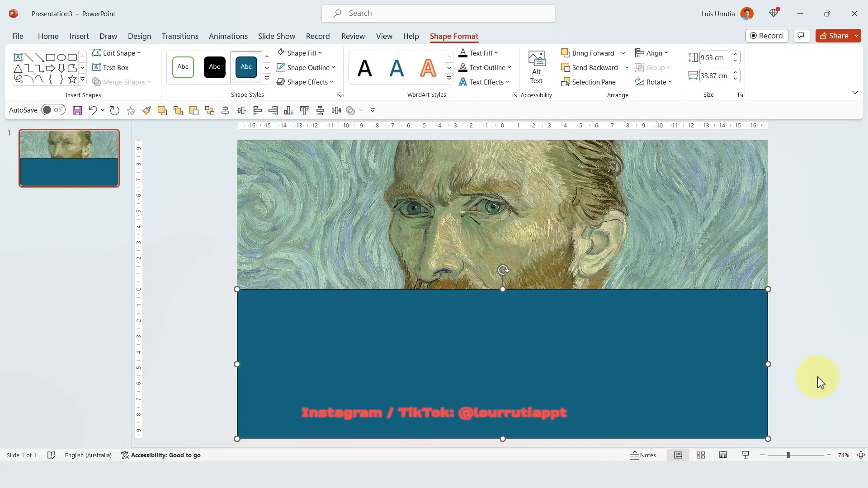
Task: Open Luis Urrutia account profile picture
Action: click(747, 14)
